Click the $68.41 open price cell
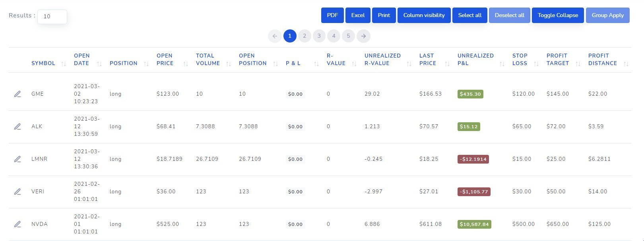Image resolution: width=644 pixels, height=241 pixels. [x=166, y=127]
